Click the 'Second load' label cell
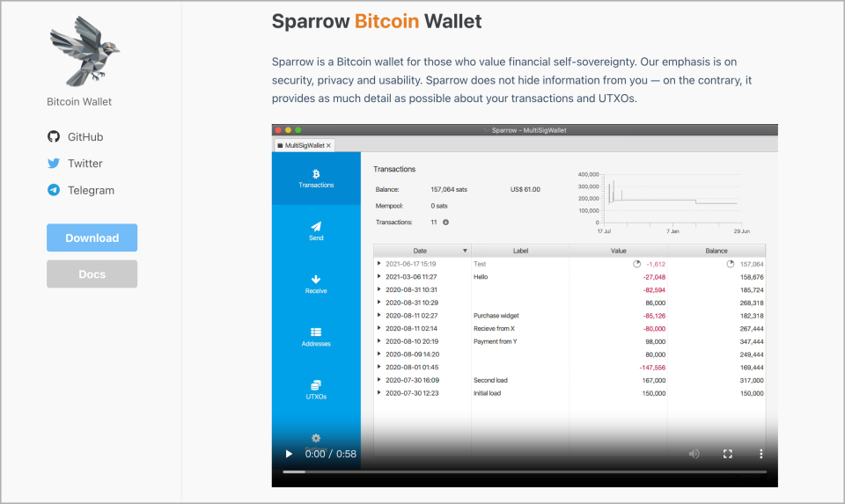The height and width of the screenshot is (504, 845). (x=490, y=380)
